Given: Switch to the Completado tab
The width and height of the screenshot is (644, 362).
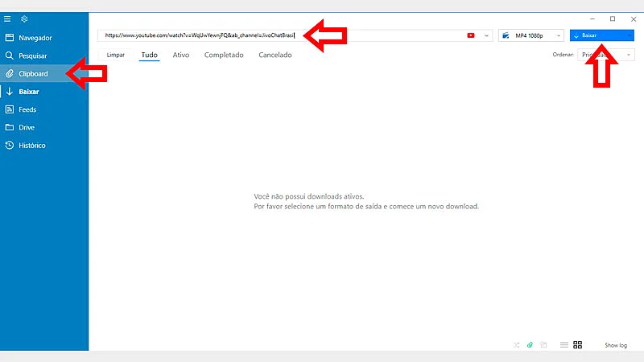Looking at the screenshot, I should pyautogui.click(x=224, y=55).
